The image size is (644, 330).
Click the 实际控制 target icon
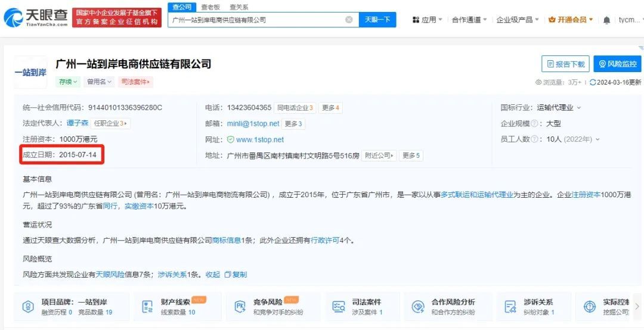pyautogui.click(x=589, y=307)
